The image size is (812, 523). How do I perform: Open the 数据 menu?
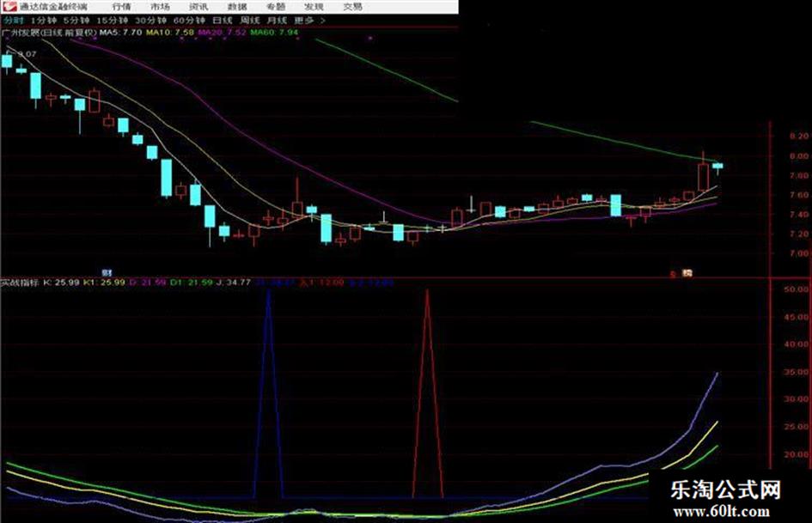237,7
